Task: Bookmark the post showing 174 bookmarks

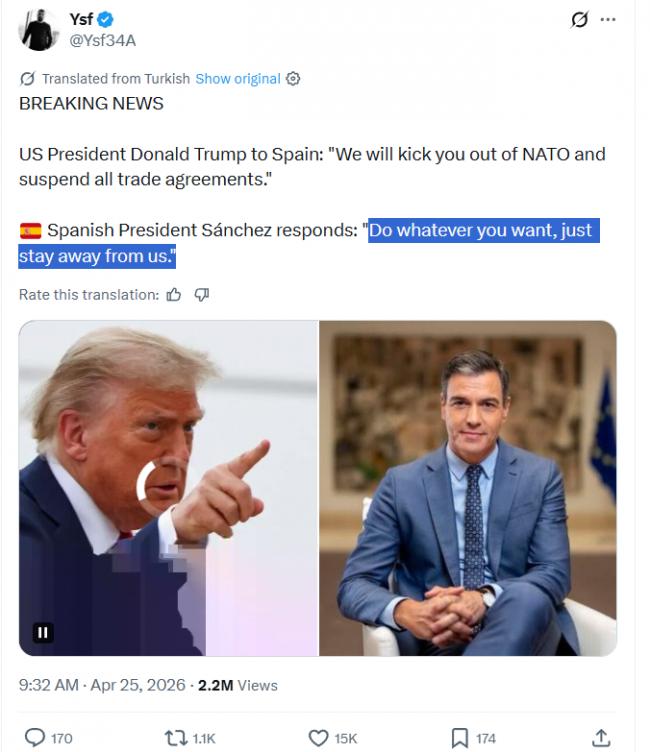Action: 473,738
